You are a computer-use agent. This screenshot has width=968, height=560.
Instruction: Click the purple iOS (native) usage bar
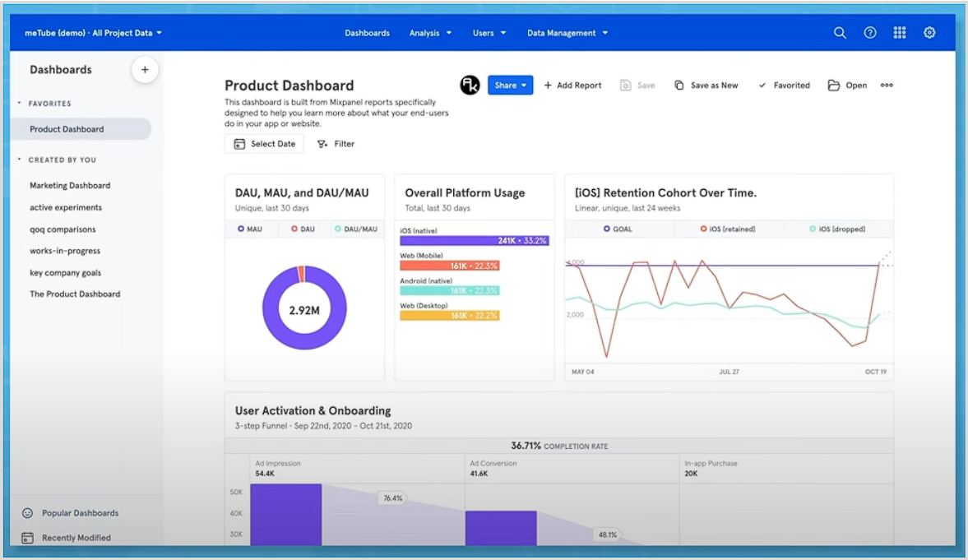(474, 241)
